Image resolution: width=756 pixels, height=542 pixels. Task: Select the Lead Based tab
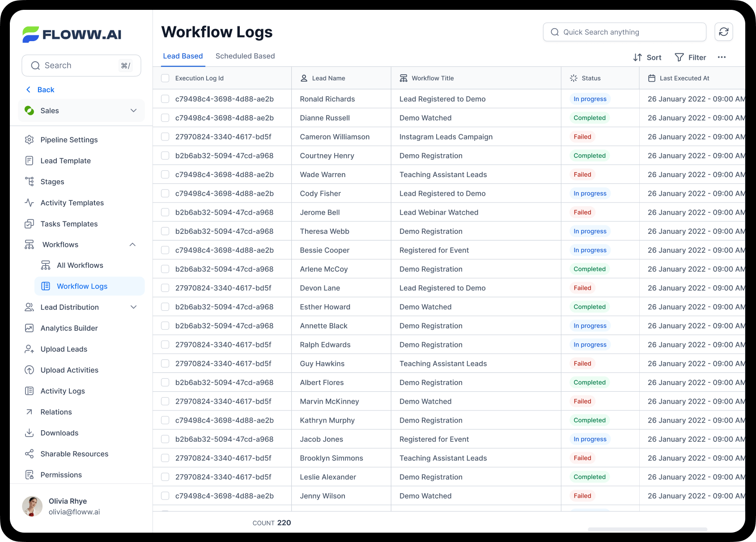(183, 56)
